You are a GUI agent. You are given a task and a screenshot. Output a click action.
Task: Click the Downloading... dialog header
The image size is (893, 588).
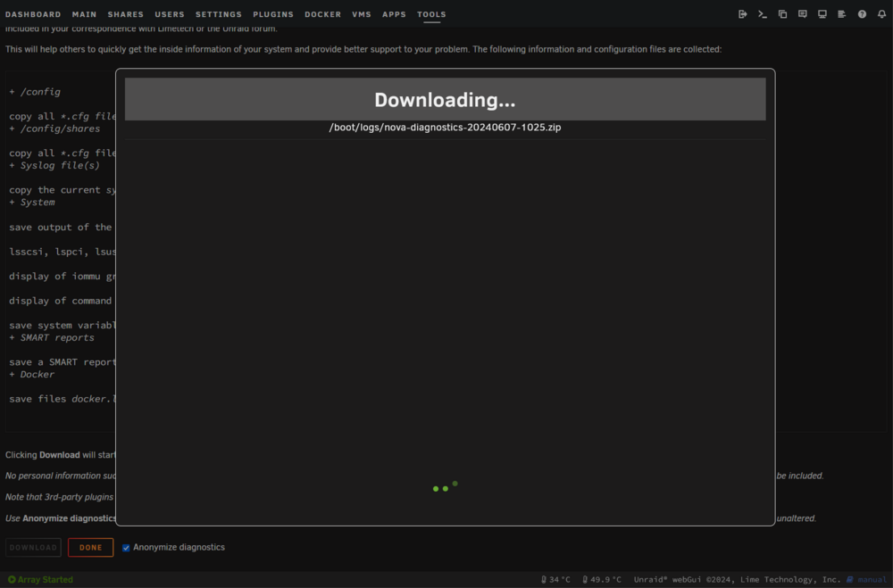point(445,100)
